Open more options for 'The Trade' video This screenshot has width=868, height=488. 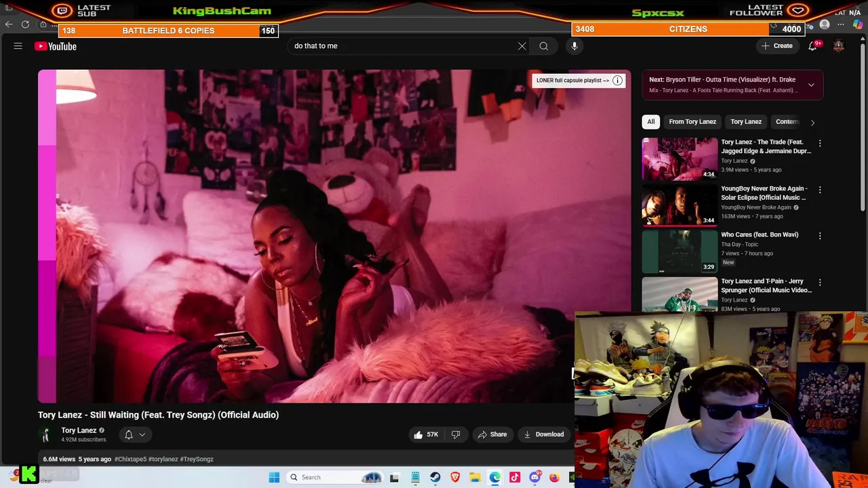tap(820, 144)
